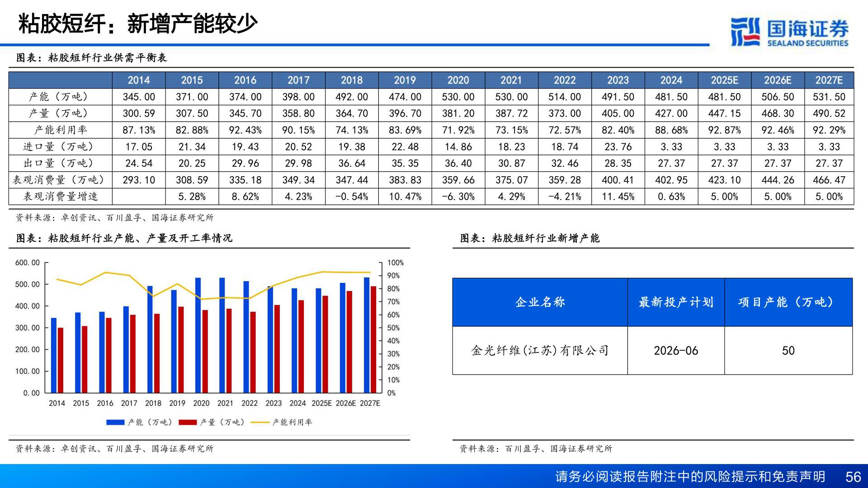The image size is (868, 488).
Task: Click the footer risk disclaimer text
Action: pyautogui.click(x=690, y=477)
